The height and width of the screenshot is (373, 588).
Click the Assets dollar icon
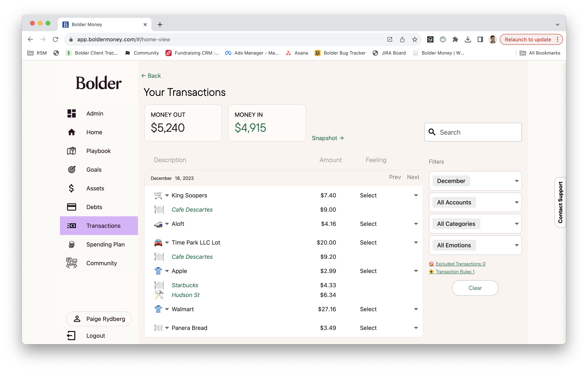tap(71, 188)
